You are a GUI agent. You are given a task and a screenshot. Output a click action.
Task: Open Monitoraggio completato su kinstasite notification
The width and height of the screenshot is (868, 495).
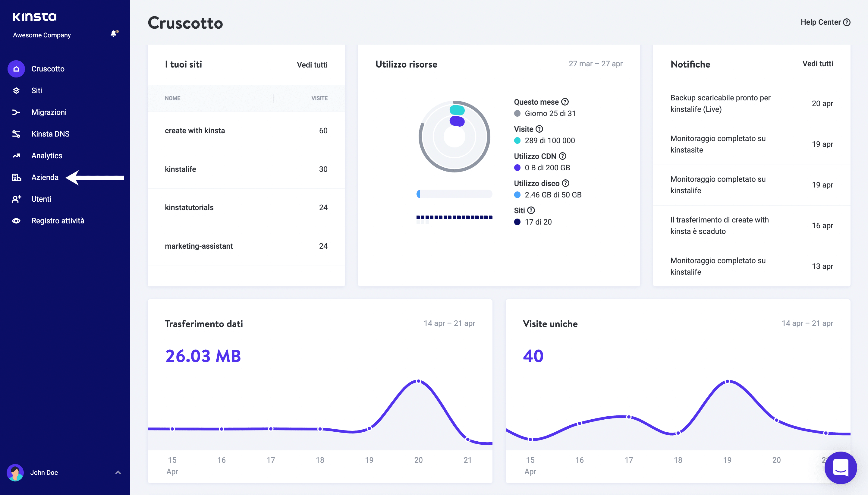coord(751,144)
